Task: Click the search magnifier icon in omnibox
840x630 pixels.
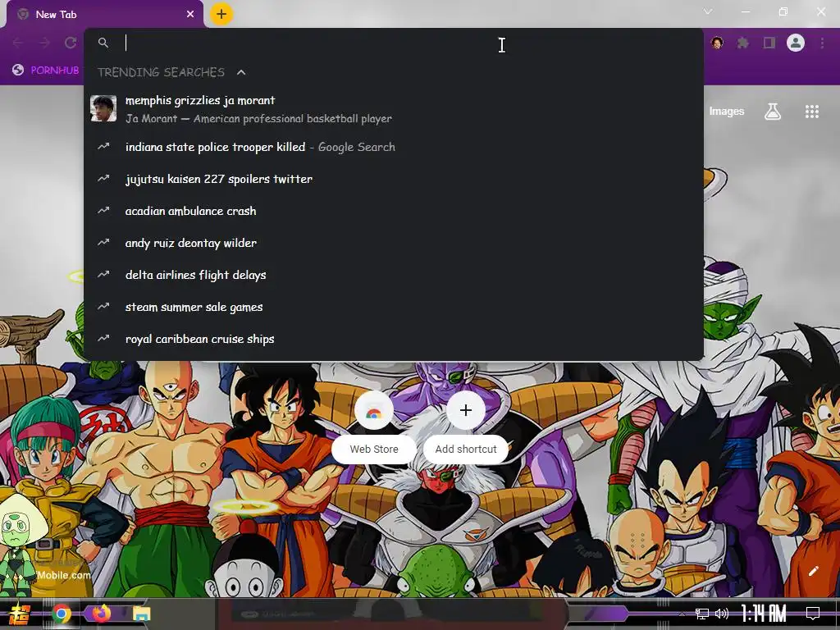Action: click(103, 43)
